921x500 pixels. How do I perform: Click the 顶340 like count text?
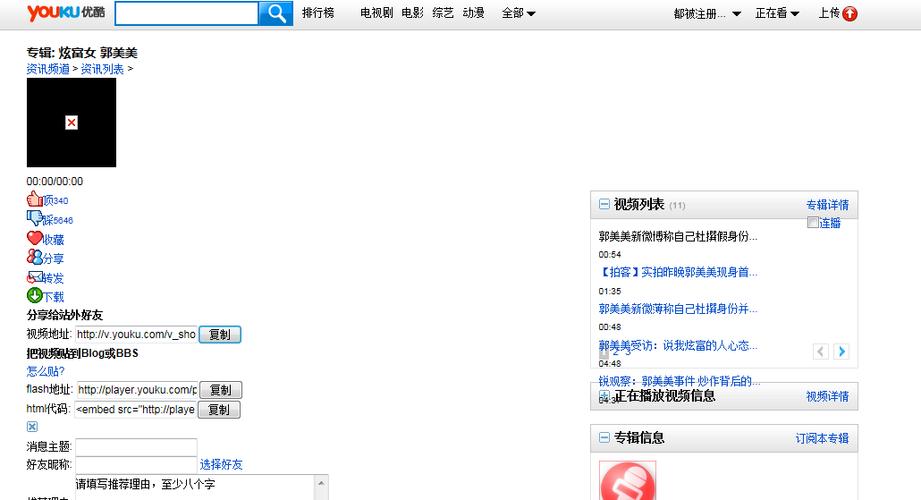[56, 200]
